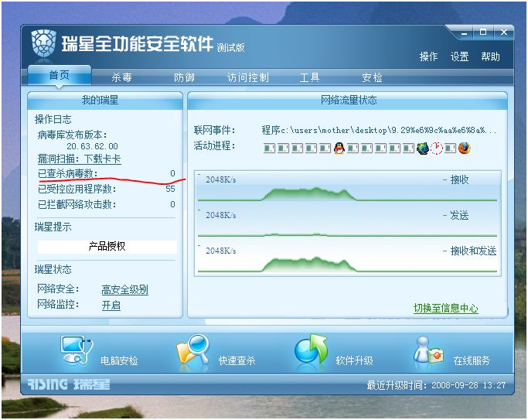The width and height of the screenshot is (528, 420).
Task: Click the 2048K/s label on the 接收和发送 graph
Action: click(x=220, y=251)
